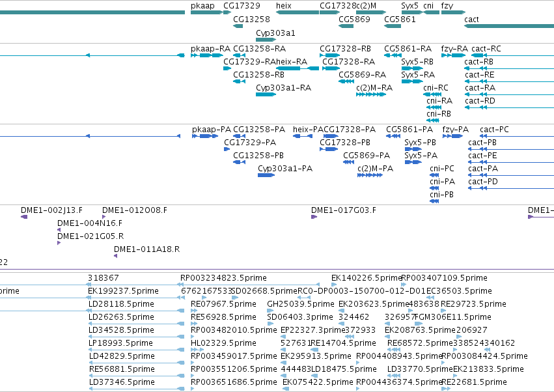This screenshot has height=392, width=554.
Task: Click EST RE56881.5prime
Action: pyautogui.click(x=122, y=369)
